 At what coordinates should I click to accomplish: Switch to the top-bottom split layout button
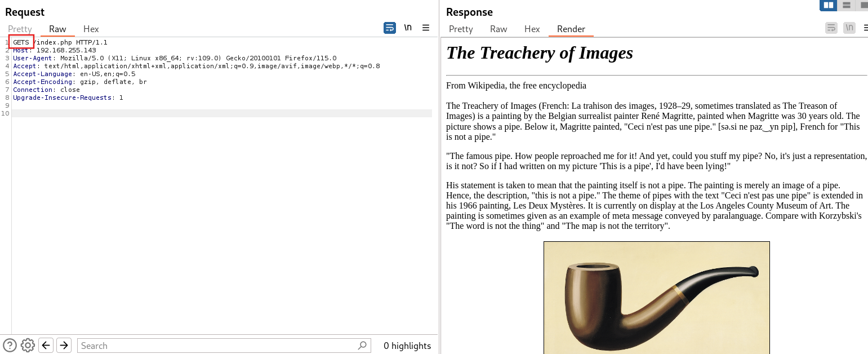pyautogui.click(x=845, y=5)
